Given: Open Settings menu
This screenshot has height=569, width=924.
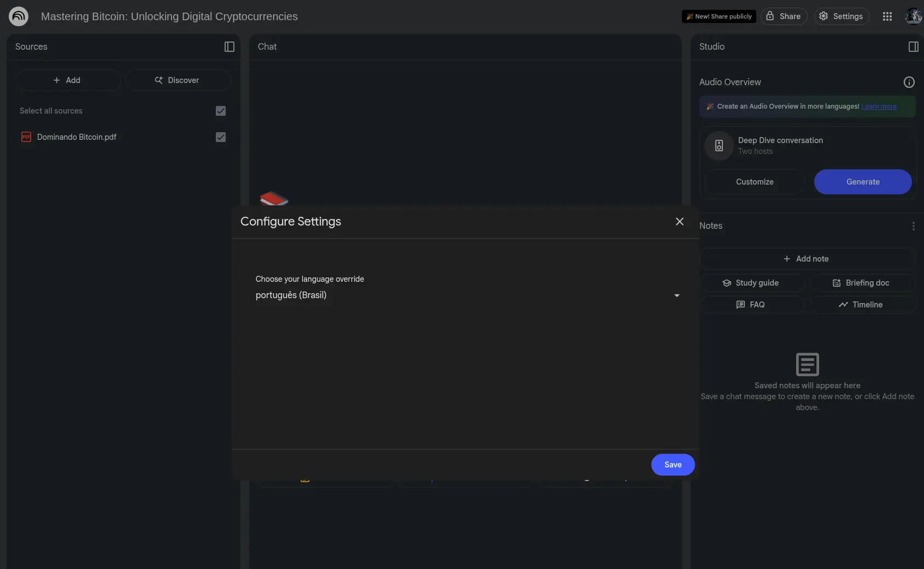Looking at the screenshot, I should pyautogui.click(x=841, y=16).
